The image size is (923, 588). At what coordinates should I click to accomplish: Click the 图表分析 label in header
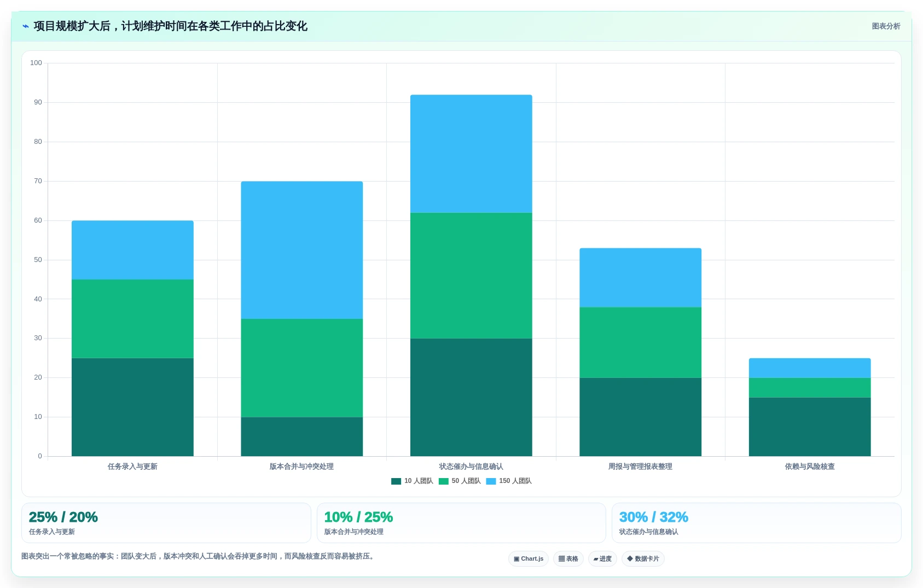(x=886, y=26)
